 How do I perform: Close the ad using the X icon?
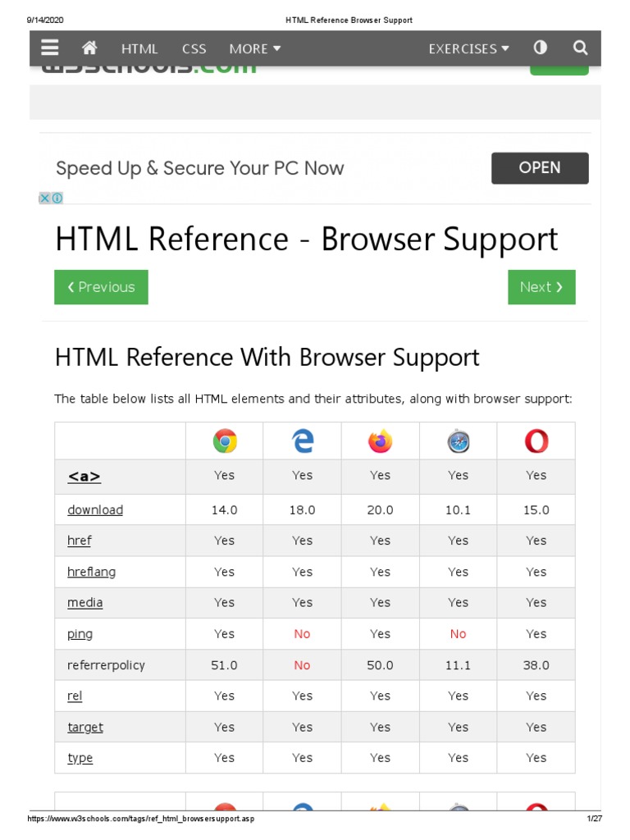(x=45, y=198)
